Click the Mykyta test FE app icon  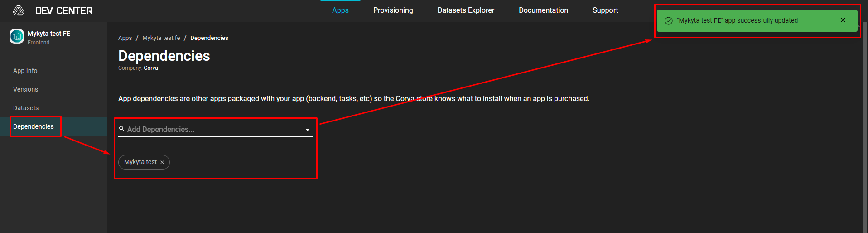(x=17, y=36)
